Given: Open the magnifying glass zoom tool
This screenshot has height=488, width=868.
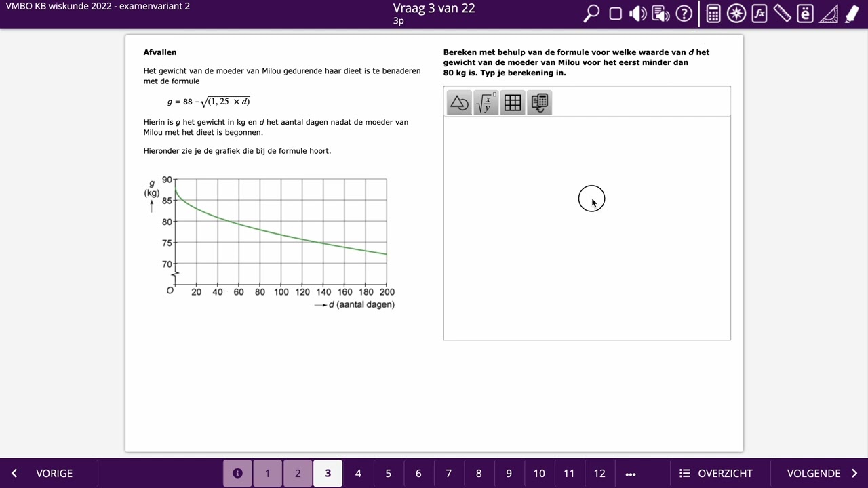Looking at the screenshot, I should tap(591, 14).
